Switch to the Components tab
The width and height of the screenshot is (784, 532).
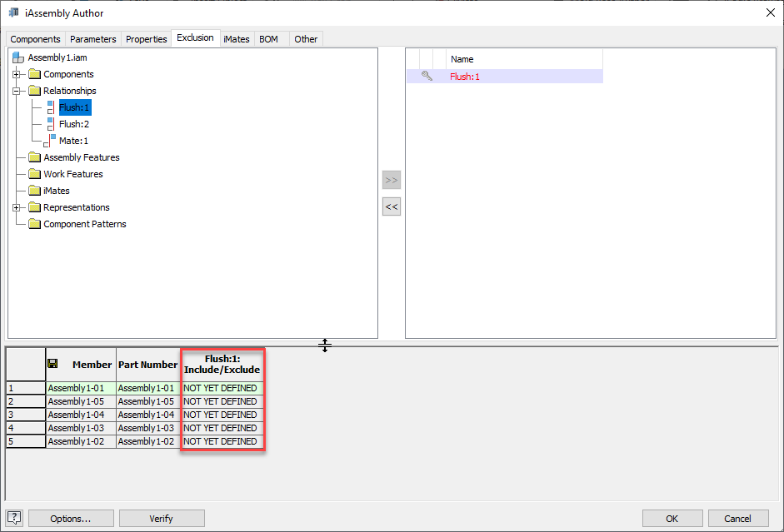[35, 39]
